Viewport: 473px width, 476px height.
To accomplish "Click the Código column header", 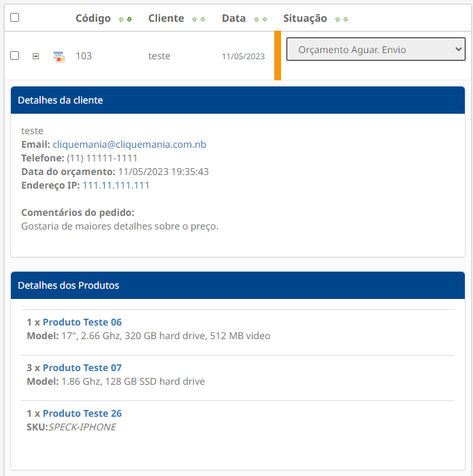I will click(93, 18).
